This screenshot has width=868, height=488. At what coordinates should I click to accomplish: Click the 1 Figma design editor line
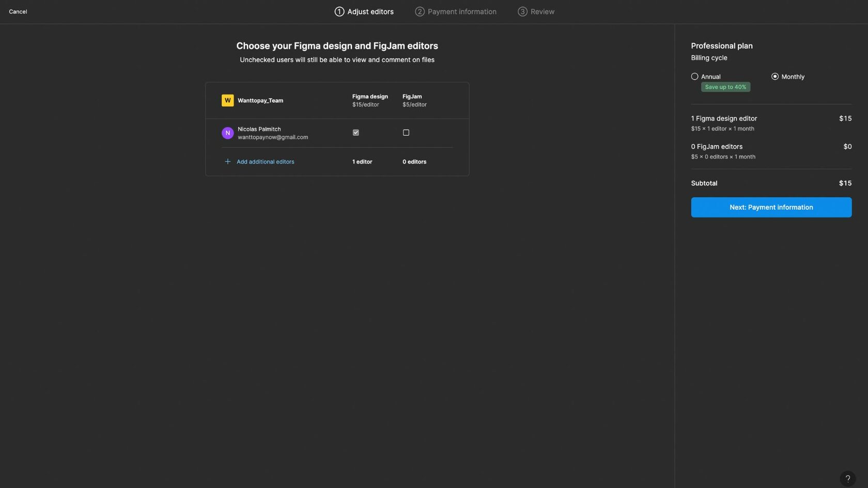click(724, 118)
